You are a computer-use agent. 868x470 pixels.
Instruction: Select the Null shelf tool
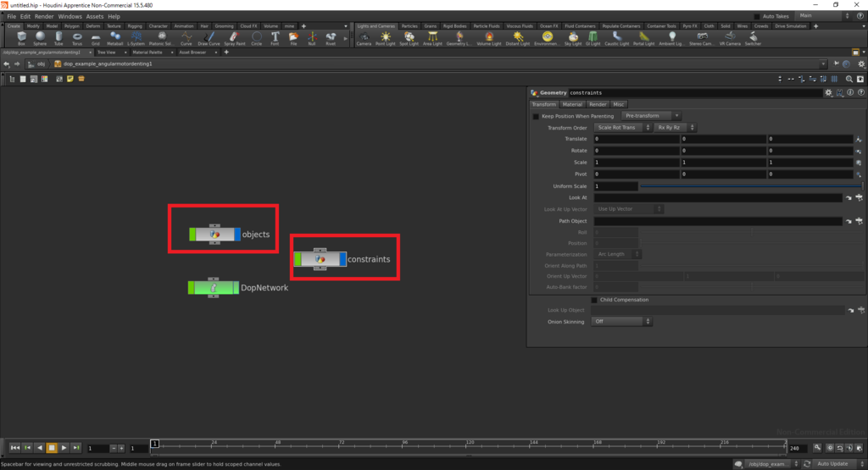click(312, 38)
